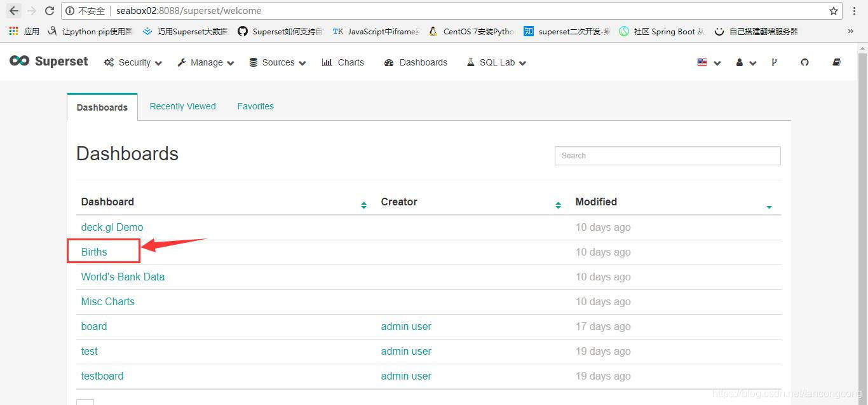Viewport: 868px width, 405px height.
Task: Toggle sorting on the Dashboard column
Action: pyautogui.click(x=364, y=203)
